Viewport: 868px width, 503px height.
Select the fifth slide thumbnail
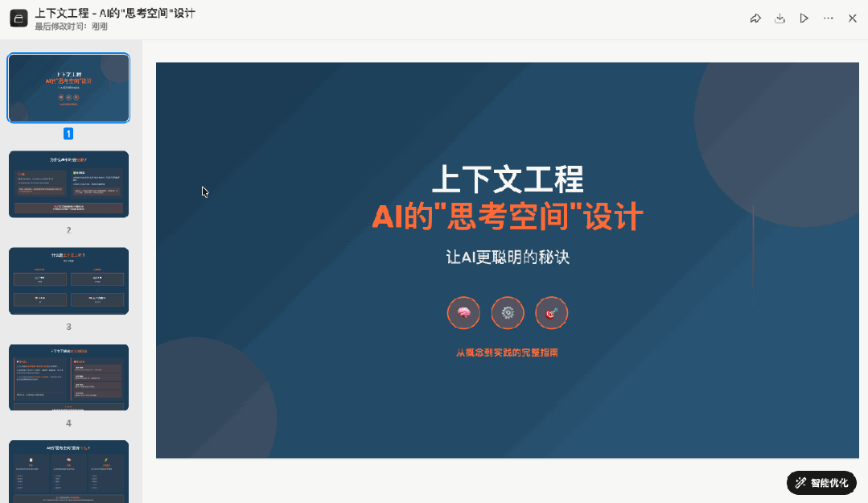68,471
